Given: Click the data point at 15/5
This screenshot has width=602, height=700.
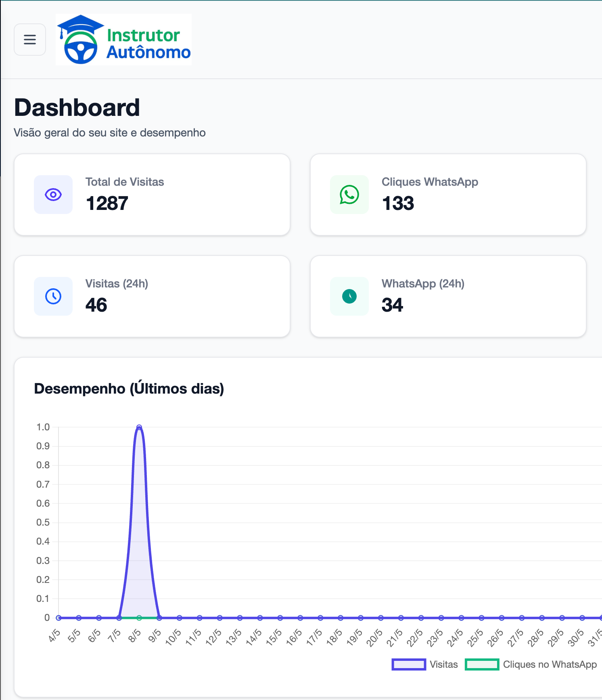Looking at the screenshot, I should pyautogui.click(x=280, y=618).
